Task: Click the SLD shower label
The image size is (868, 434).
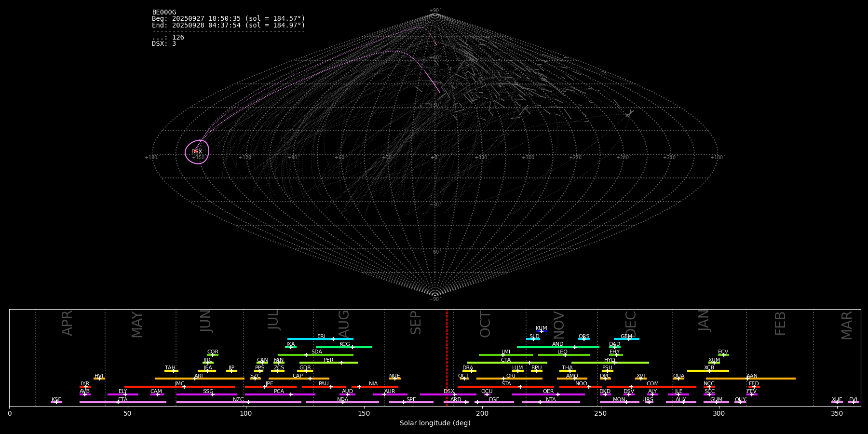Action: (534, 337)
